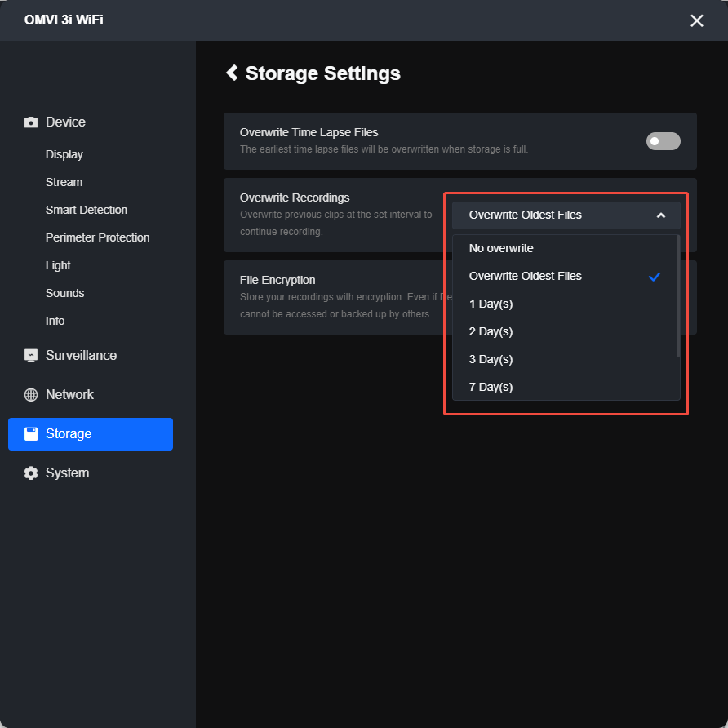
Task: Go to Stream settings
Action: tap(64, 182)
